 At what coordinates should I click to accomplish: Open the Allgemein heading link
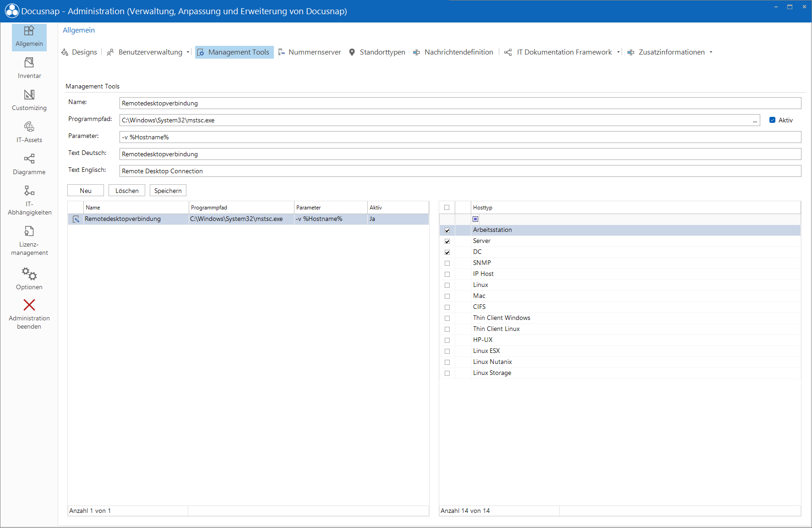(79, 30)
